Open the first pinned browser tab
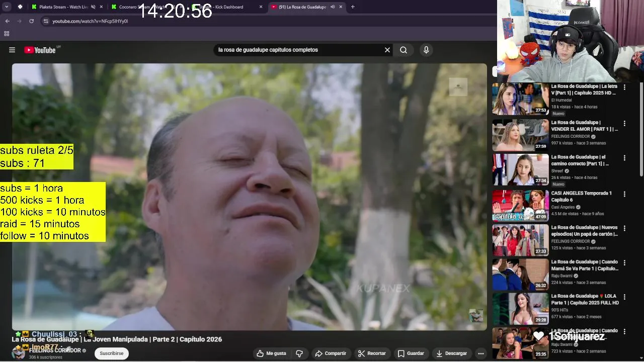This screenshot has height=362, width=644. pyautogui.click(x=20, y=7)
